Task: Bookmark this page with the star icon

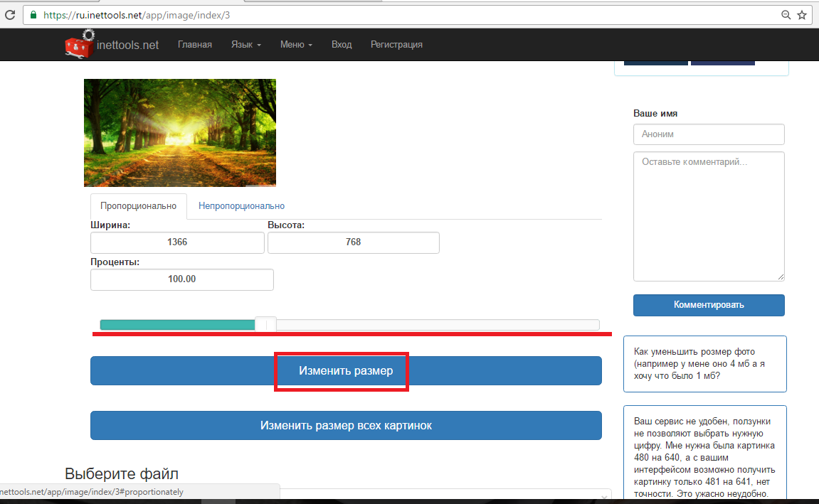Action: [x=802, y=14]
